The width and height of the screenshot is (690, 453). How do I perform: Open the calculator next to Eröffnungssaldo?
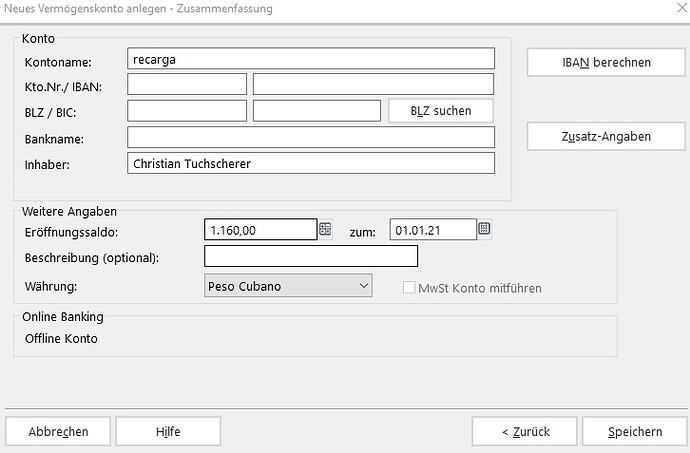(325, 230)
